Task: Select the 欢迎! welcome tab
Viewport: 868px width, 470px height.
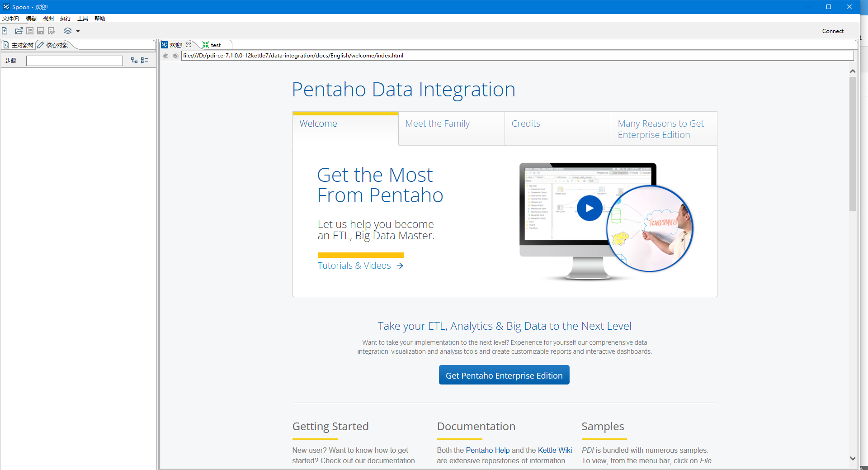Action: point(176,45)
